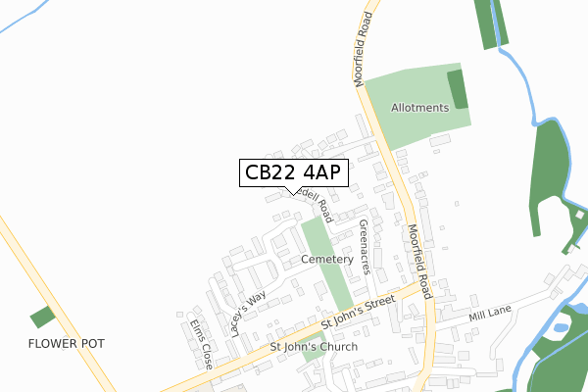Click the large woodland area east of river
Image resolution: width=588 pixels, height=392 pixels.
coord(549,174)
